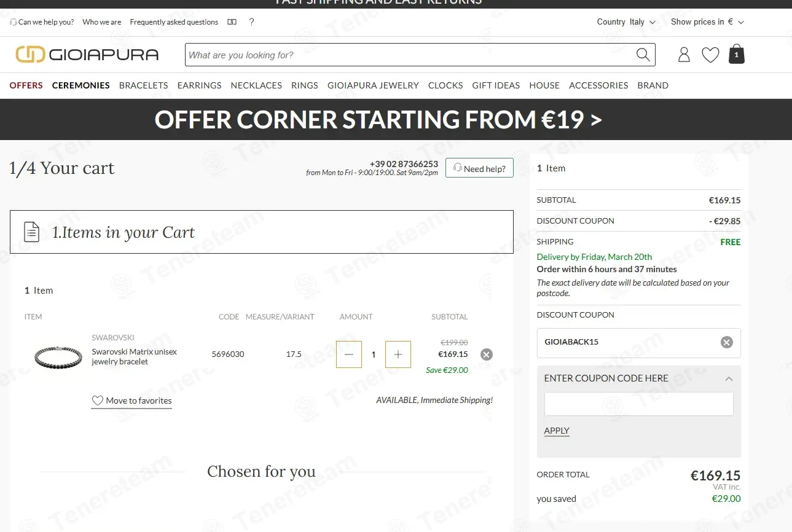792x532 pixels.
Task: Click the coupon code input field
Action: (x=639, y=404)
